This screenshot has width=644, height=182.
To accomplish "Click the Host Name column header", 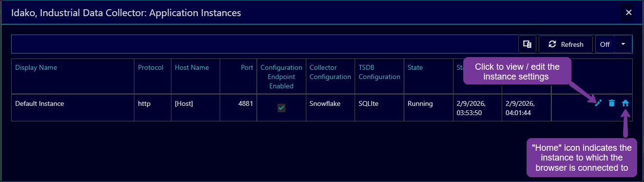I will click(x=192, y=68).
